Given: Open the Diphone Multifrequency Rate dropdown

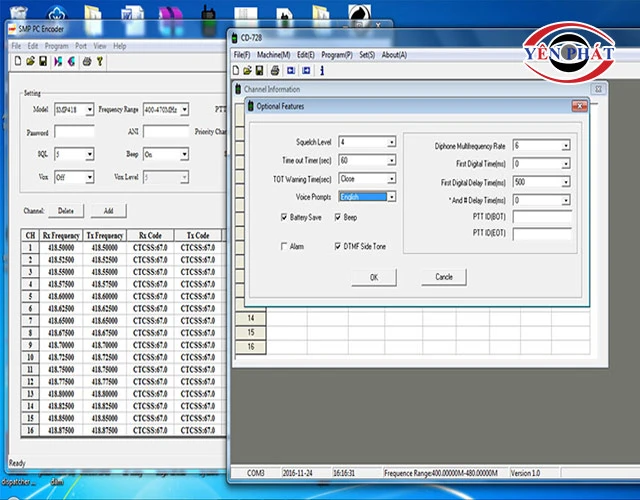Looking at the screenshot, I should click(x=565, y=146).
